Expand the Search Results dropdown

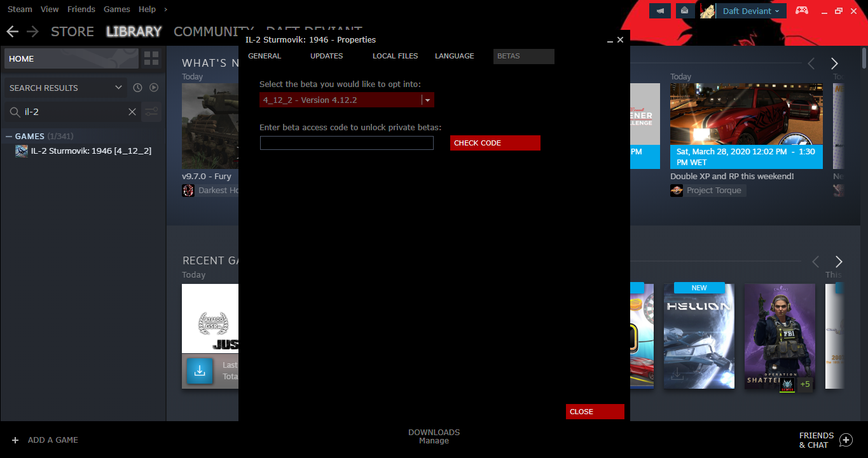118,88
